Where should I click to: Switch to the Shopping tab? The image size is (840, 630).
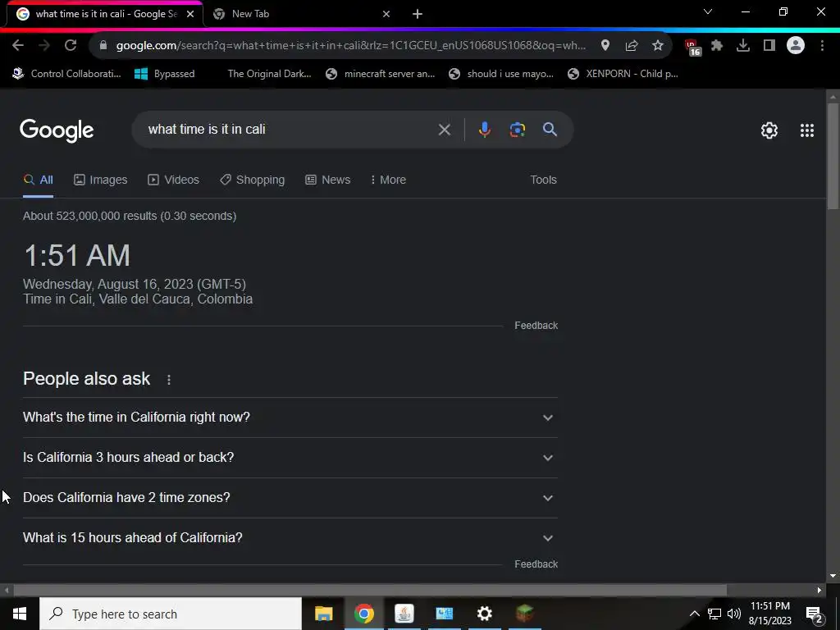tap(253, 180)
